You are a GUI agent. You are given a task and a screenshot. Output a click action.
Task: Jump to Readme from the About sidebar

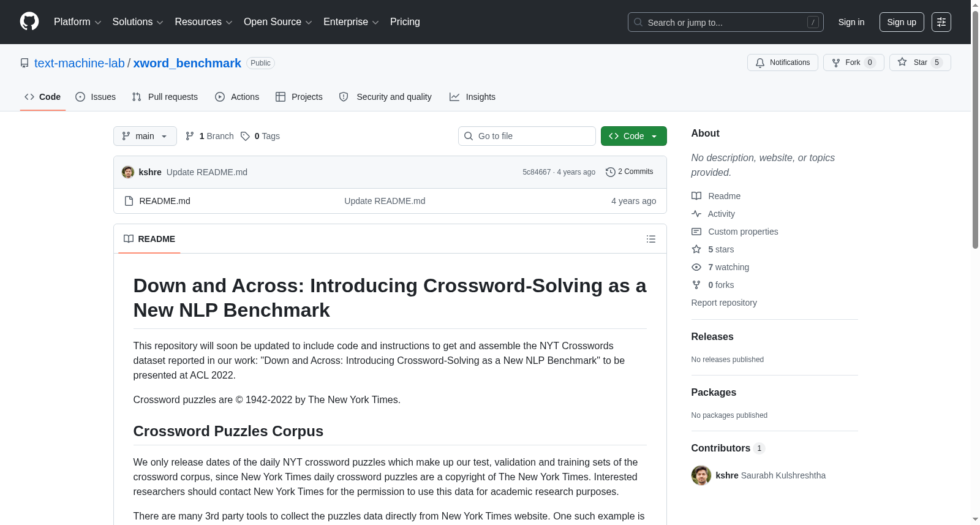click(x=716, y=196)
